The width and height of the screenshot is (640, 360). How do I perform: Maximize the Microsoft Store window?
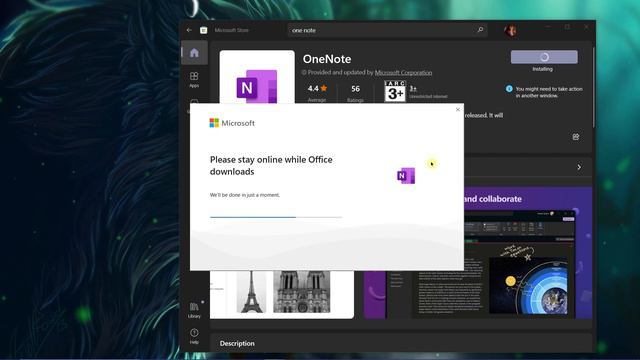coord(567,27)
